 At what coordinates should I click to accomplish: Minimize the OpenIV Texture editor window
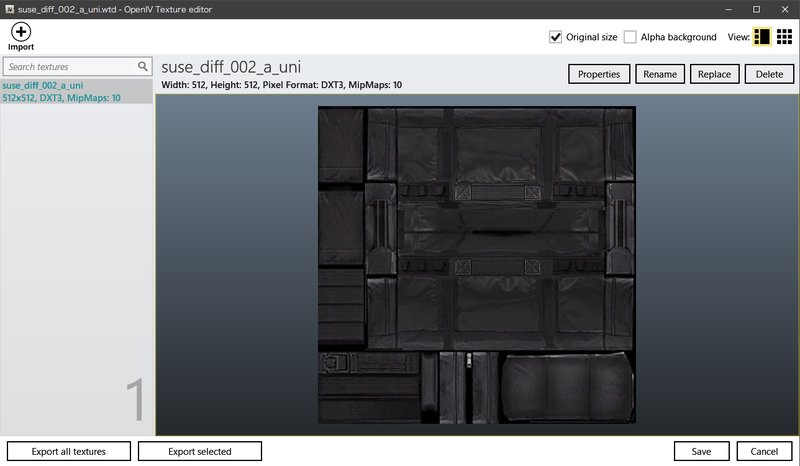(x=729, y=9)
